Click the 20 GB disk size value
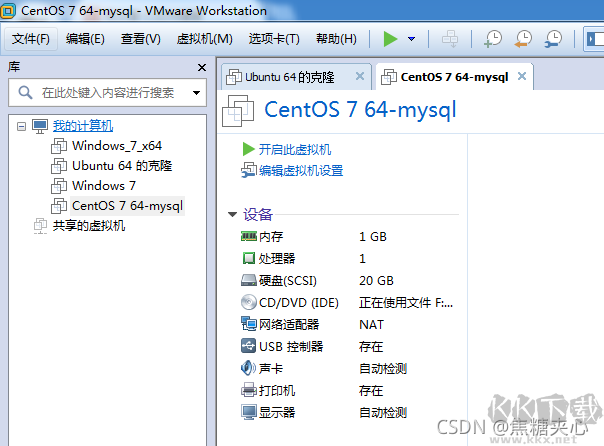This screenshot has width=604, height=446. pos(376,280)
